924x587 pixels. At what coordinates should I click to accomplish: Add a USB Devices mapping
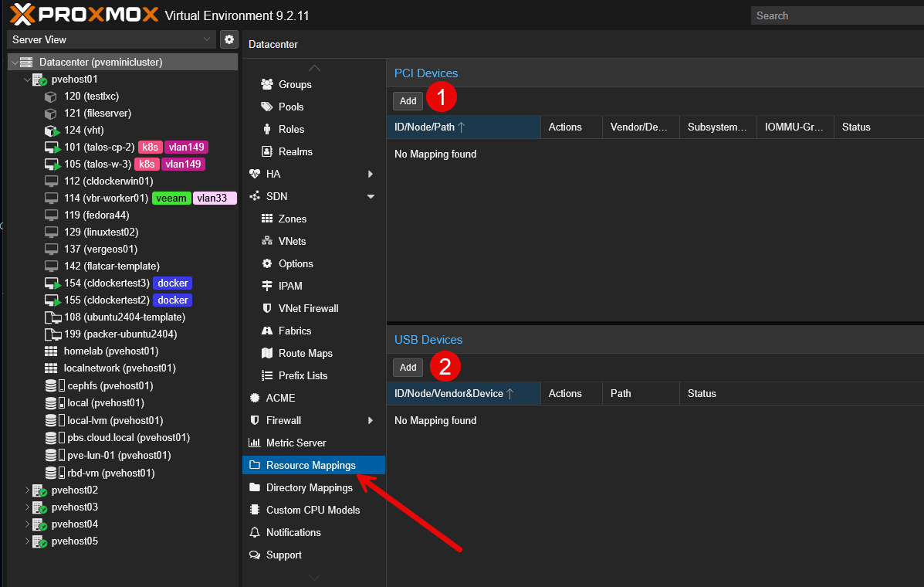408,367
